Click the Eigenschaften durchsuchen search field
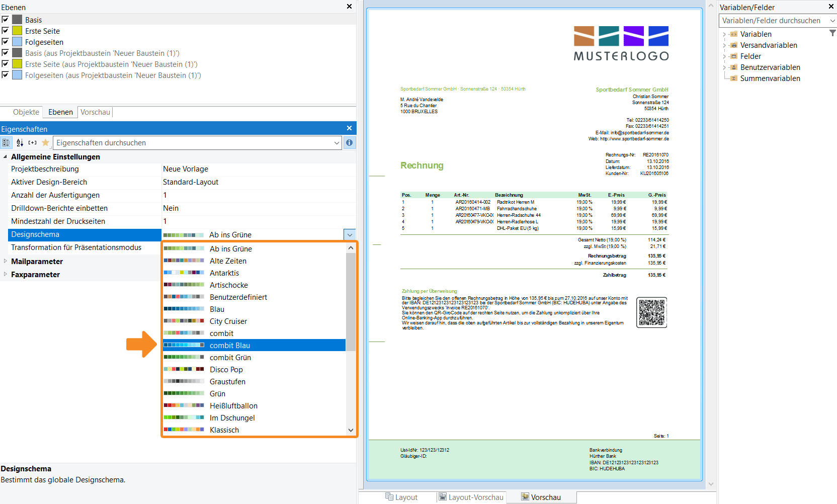The width and height of the screenshot is (837, 504). pyautogui.click(x=194, y=143)
